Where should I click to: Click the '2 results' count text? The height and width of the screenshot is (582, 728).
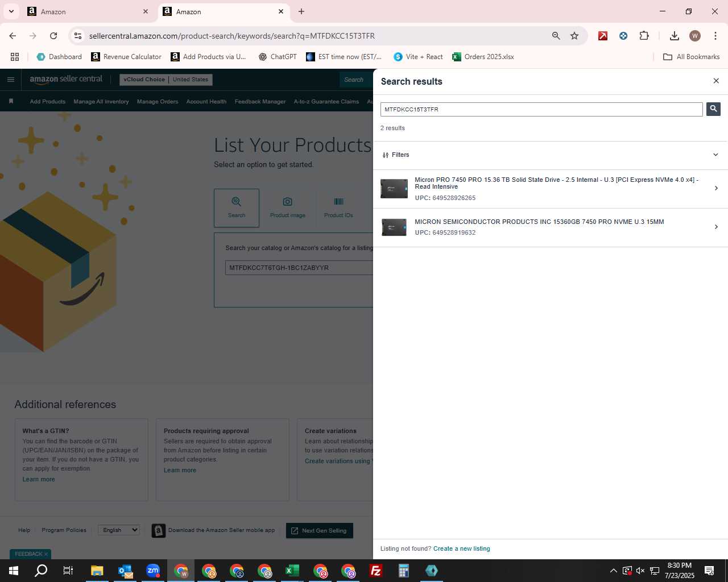pos(392,128)
